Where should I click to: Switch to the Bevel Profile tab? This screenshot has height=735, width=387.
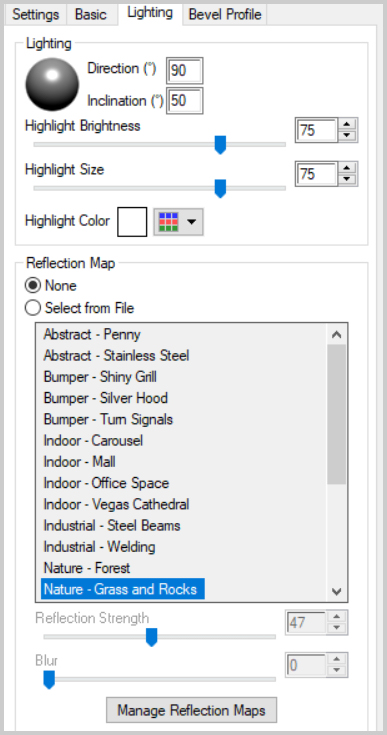pyautogui.click(x=224, y=15)
